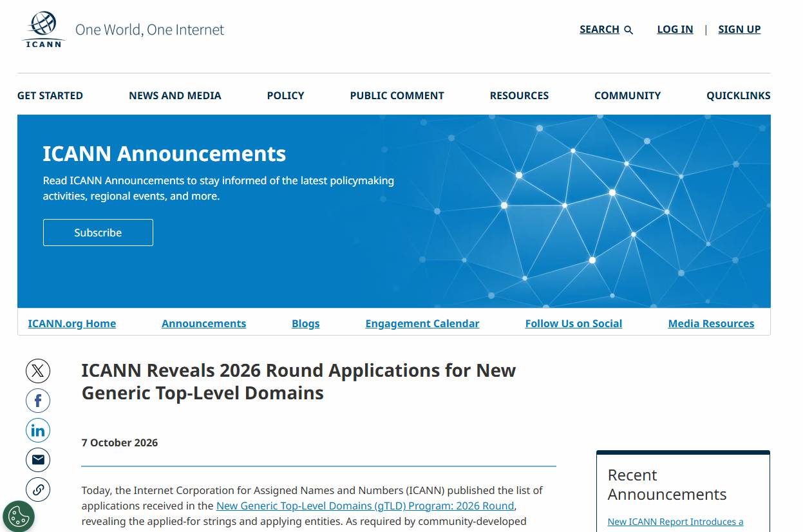803x532 pixels.
Task: Share article on Facebook
Action: tap(38, 401)
